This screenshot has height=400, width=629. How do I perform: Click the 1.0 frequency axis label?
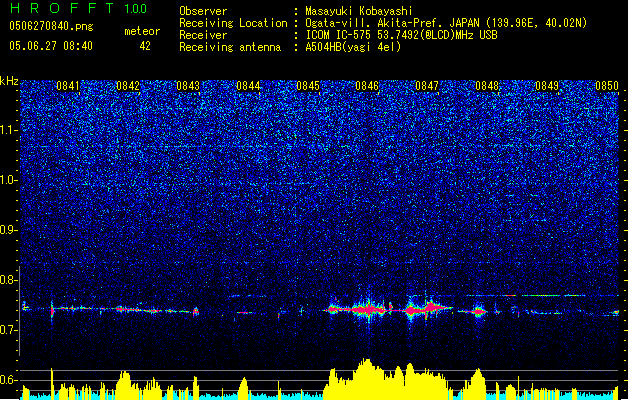click(x=9, y=180)
